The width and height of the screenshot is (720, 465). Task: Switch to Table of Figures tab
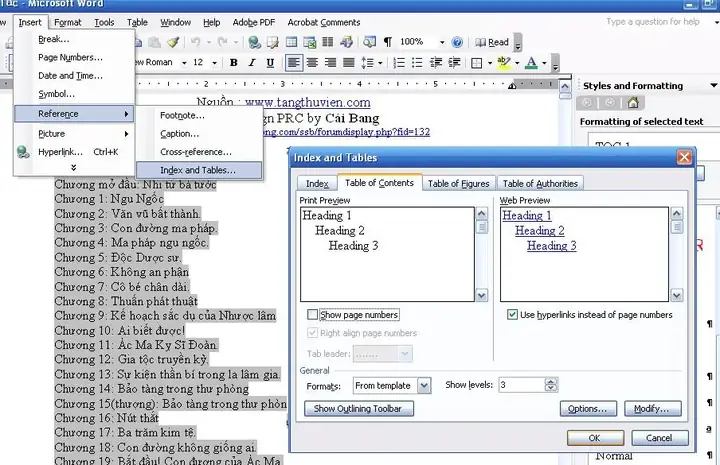pyautogui.click(x=459, y=184)
